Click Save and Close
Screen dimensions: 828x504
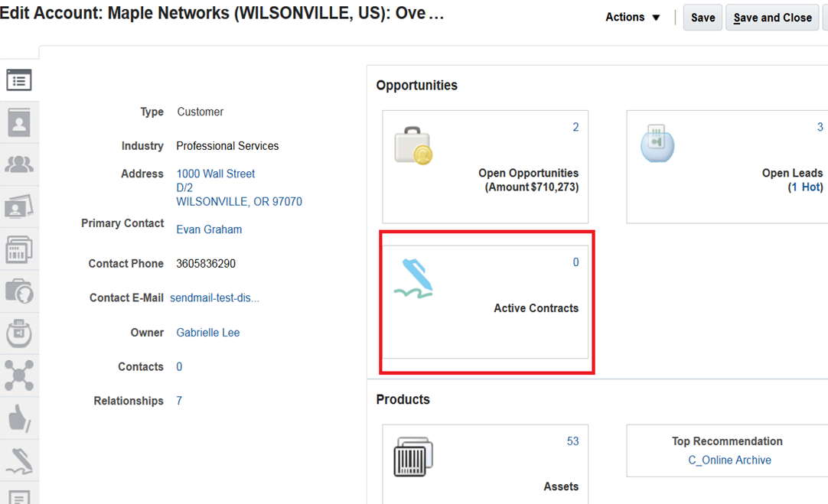tap(772, 18)
